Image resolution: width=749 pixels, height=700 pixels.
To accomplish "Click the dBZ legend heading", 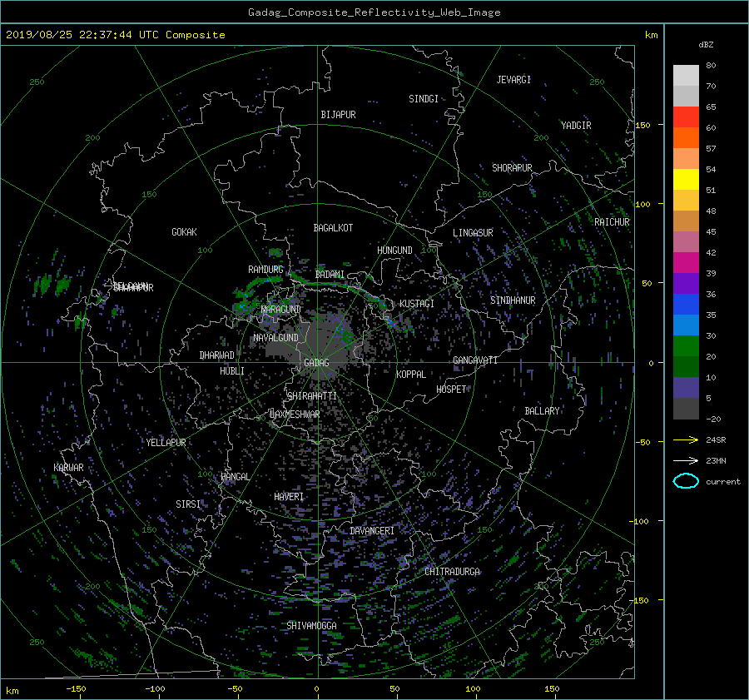I will tap(706, 45).
